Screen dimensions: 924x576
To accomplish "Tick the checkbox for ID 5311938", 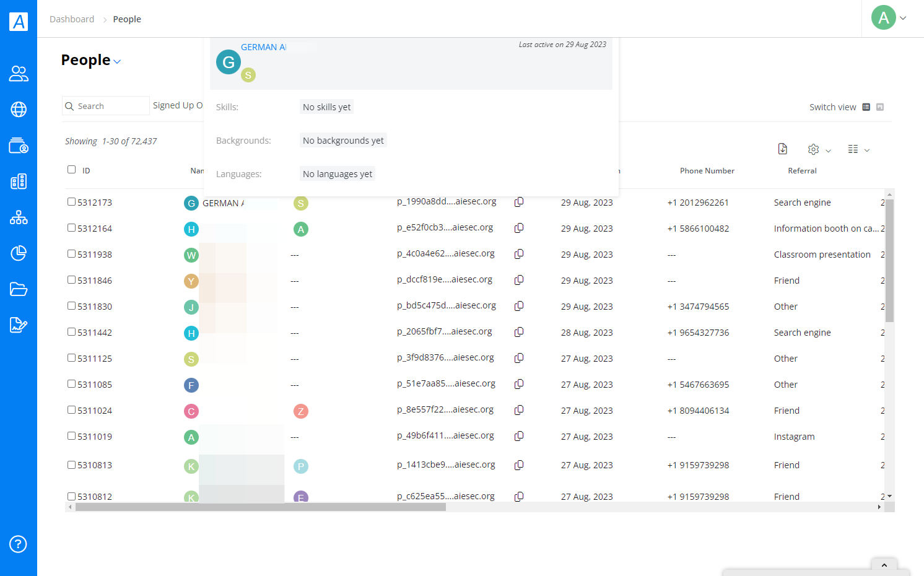I will coord(71,254).
